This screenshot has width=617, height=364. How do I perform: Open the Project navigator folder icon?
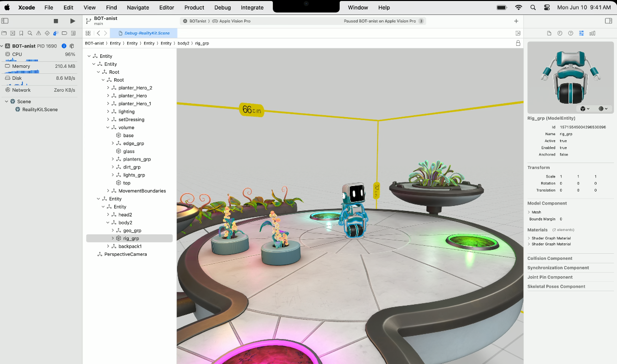[4, 33]
